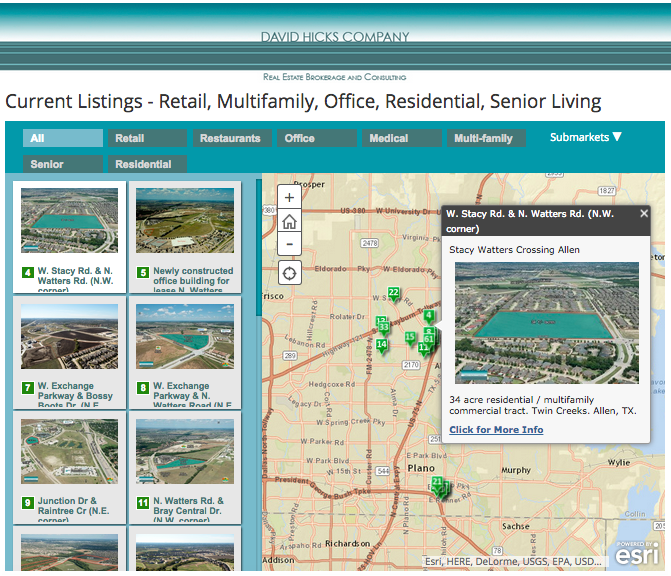Click the number 7 badge in listings
The image size is (671, 576).
28,388
